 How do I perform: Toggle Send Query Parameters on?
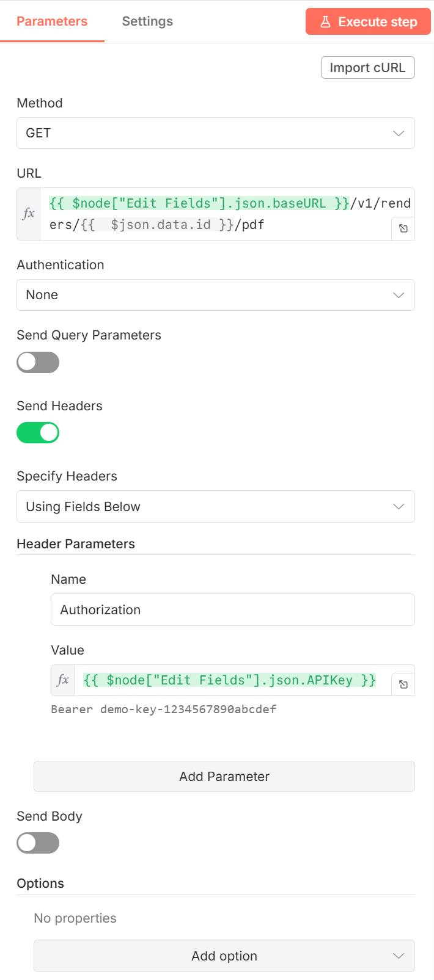tap(38, 362)
